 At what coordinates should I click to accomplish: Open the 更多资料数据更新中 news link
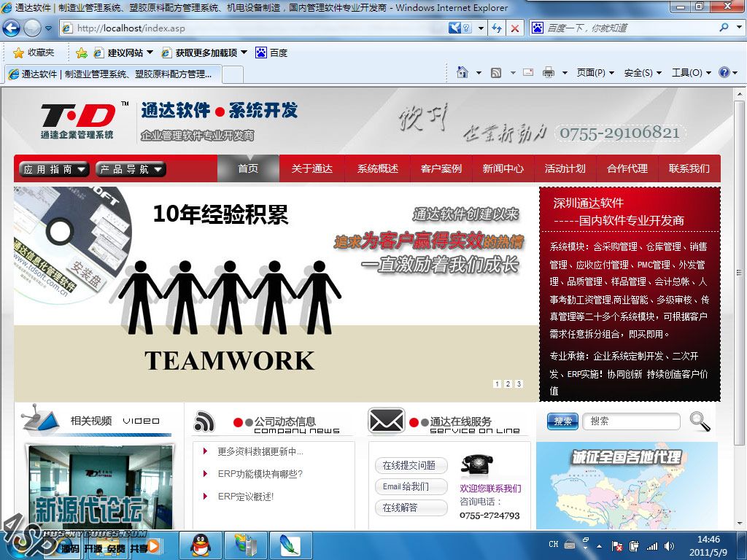click(x=260, y=451)
